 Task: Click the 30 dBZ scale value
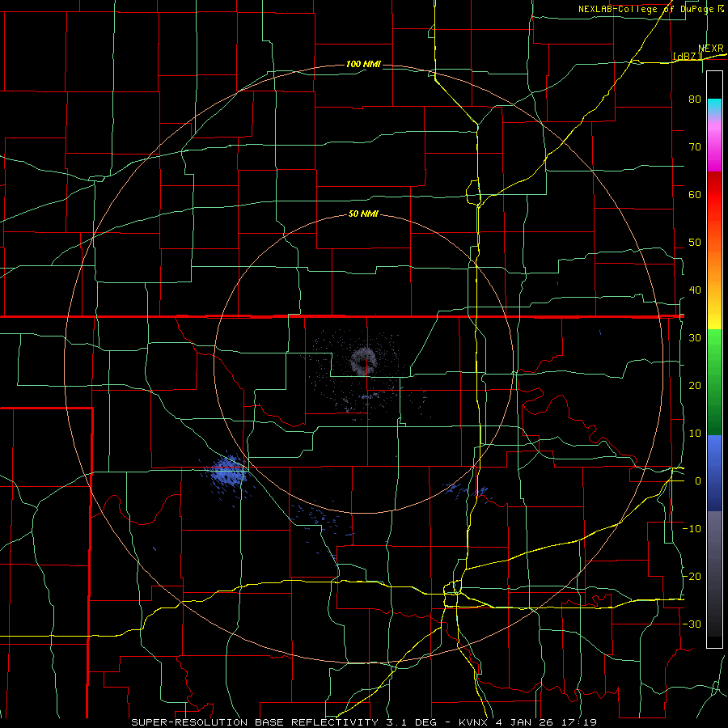[x=695, y=338]
